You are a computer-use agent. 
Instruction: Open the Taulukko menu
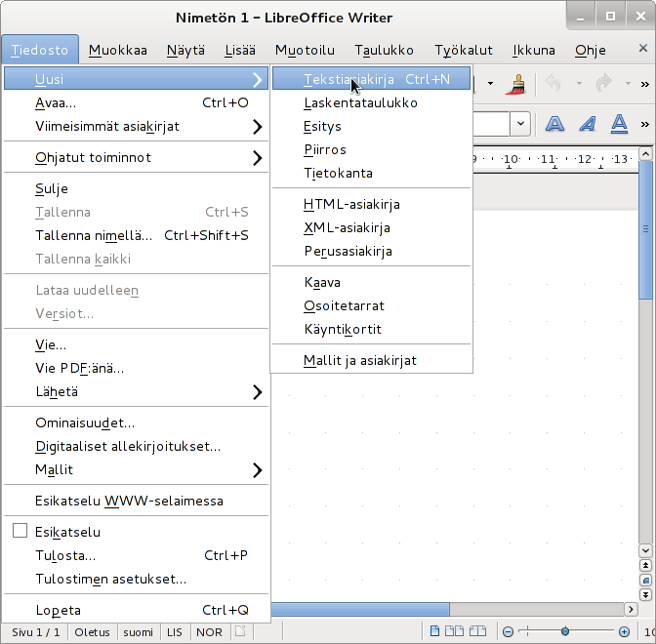(384, 50)
